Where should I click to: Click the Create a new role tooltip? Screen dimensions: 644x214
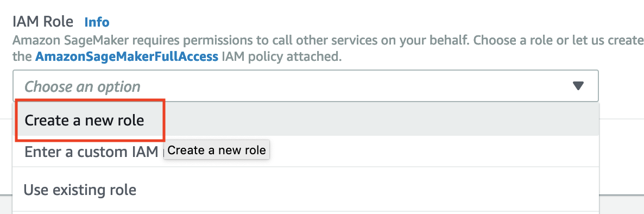(x=217, y=150)
